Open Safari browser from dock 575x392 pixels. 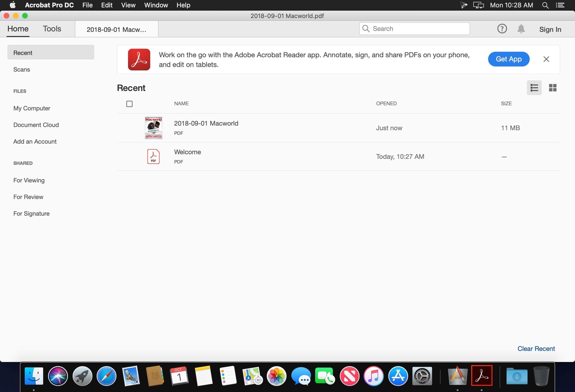click(107, 375)
